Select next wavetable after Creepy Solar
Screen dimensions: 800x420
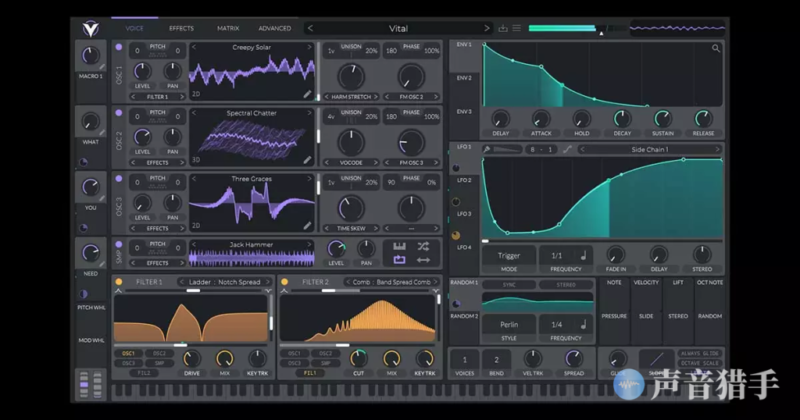pyautogui.click(x=309, y=47)
